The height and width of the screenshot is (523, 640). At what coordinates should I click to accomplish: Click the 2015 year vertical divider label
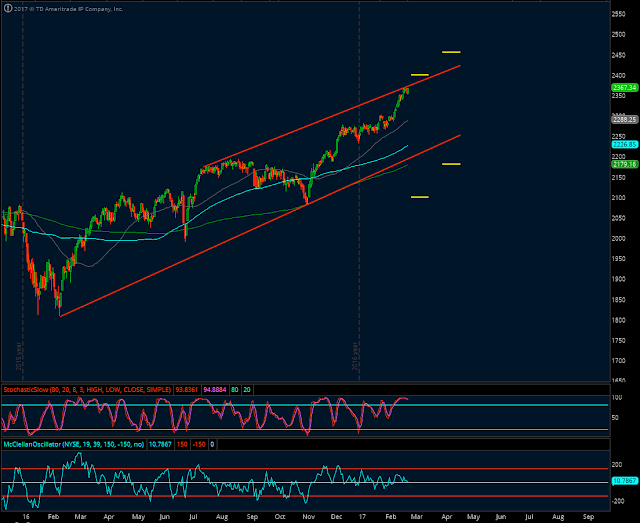[19, 356]
